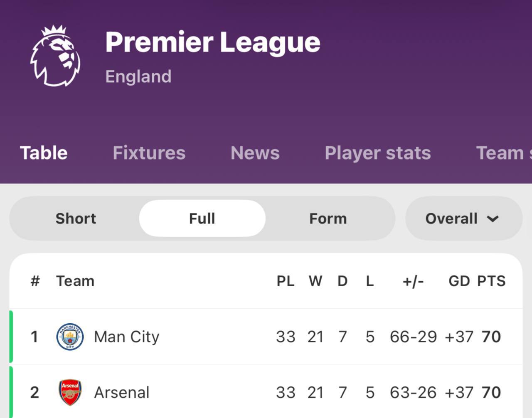The height and width of the screenshot is (418, 532).
Task: Select the Full table view
Action: [x=202, y=219]
